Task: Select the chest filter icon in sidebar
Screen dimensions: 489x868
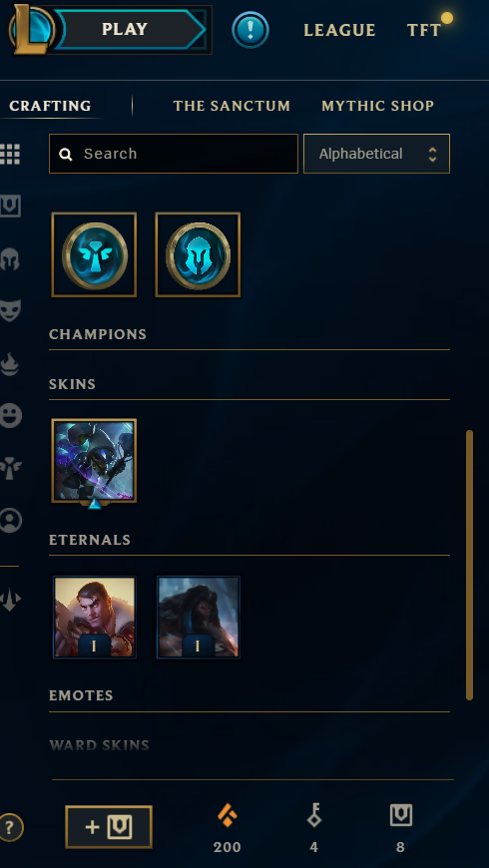Action: (x=10, y=206)
